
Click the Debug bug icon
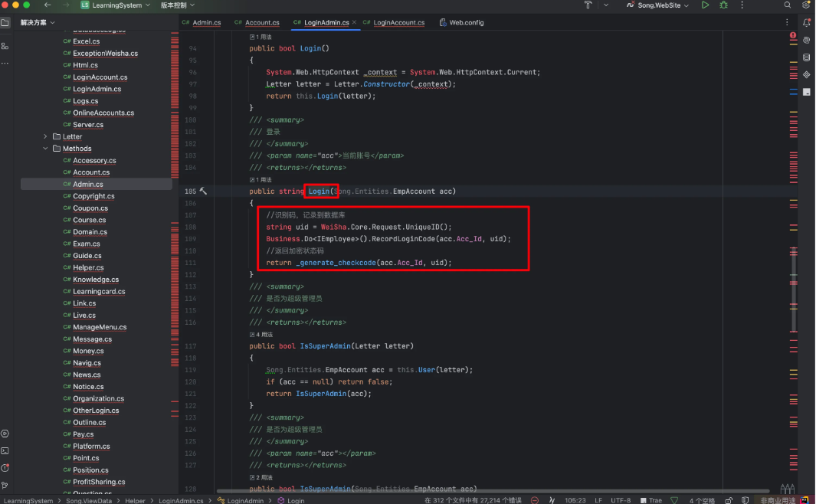pos(724,5)
